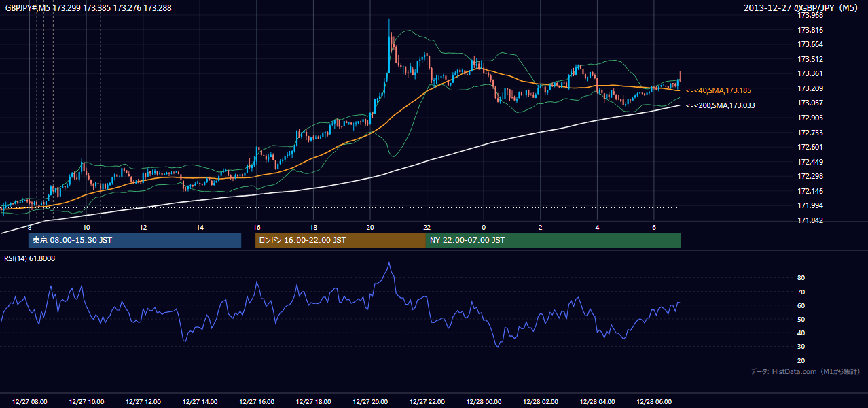Click the bottom time label 12/27 20:00
This screenshot has width=868, height=408.
coord(370,402)
